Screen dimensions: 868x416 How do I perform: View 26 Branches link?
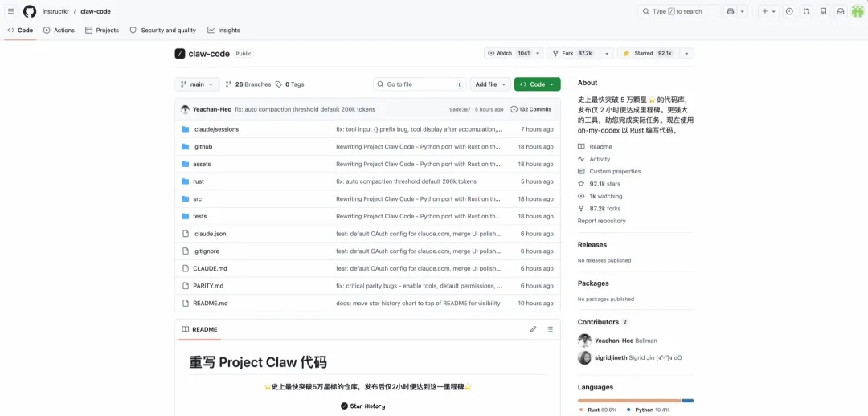coord(248,84)
